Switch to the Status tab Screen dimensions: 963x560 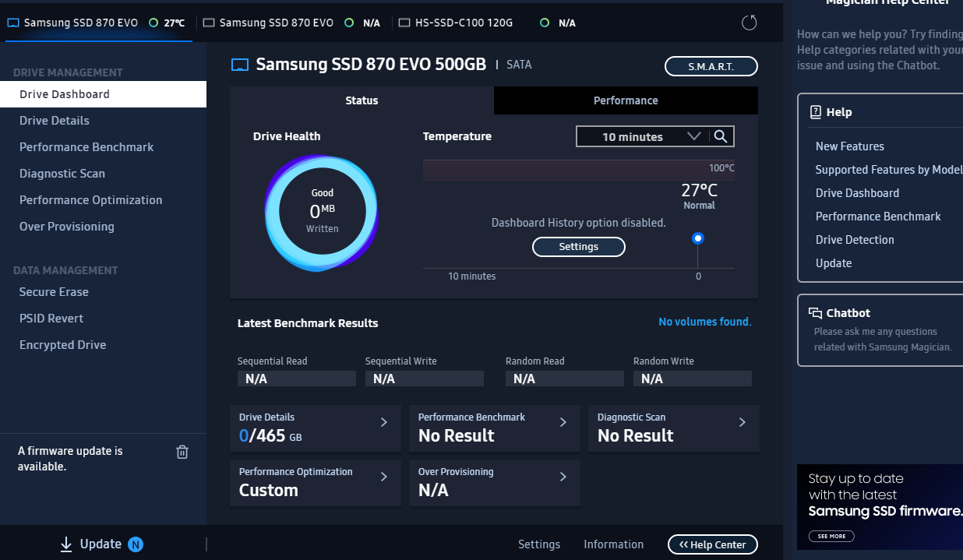click(x=362, y=100)
